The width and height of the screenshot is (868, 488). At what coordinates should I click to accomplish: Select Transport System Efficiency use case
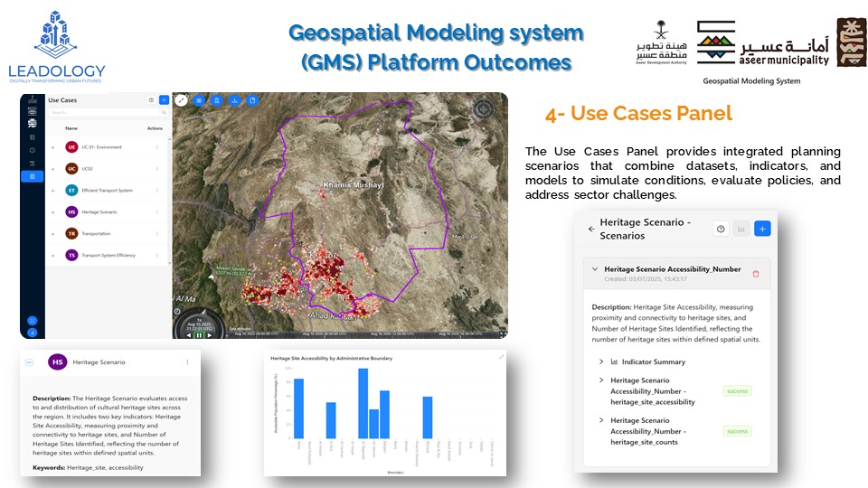pyautogui.click(x=108, y=256)
